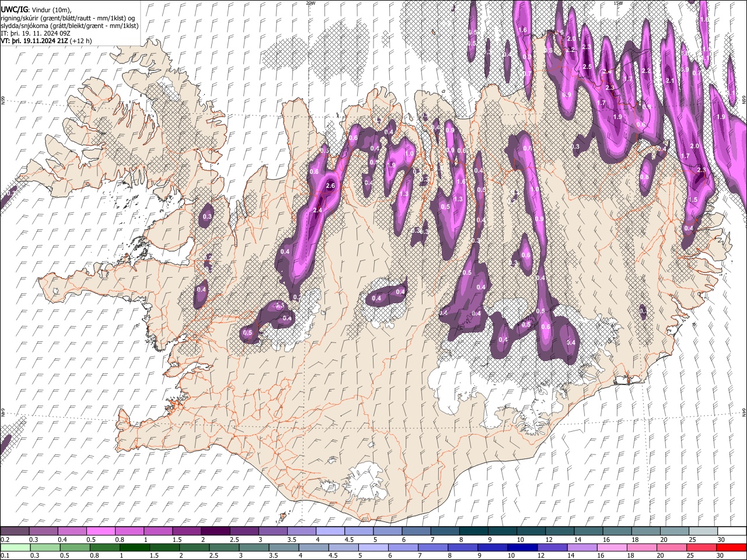Select the 'rigning/skúrir' legend description line
The image size is (747, 560).
pos(68,18)
